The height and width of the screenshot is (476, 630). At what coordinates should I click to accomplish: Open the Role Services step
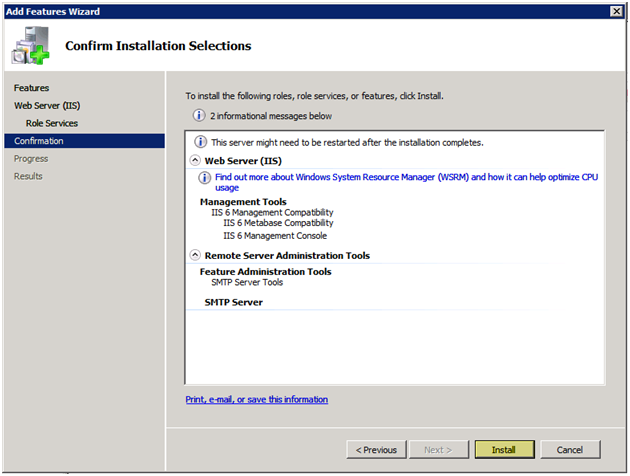(x=52, y=123)
